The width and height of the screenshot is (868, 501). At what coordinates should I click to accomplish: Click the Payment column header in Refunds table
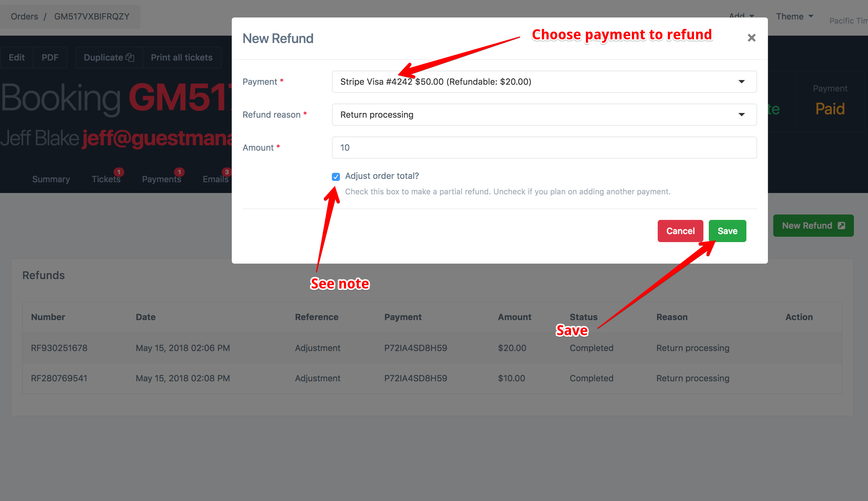(x=403, y=317)
